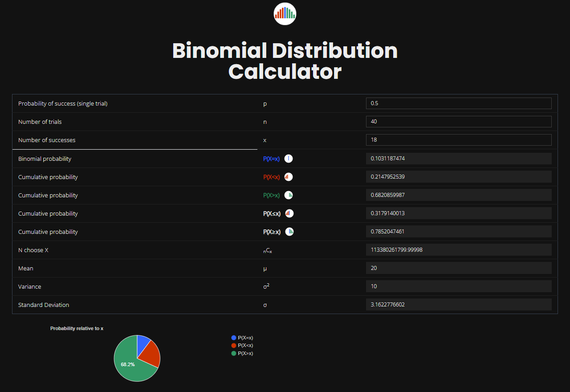Click the chart icon beside P(X>x)
Image resolution: width=570 pixels, height=392 pixels.
point(289,195)
